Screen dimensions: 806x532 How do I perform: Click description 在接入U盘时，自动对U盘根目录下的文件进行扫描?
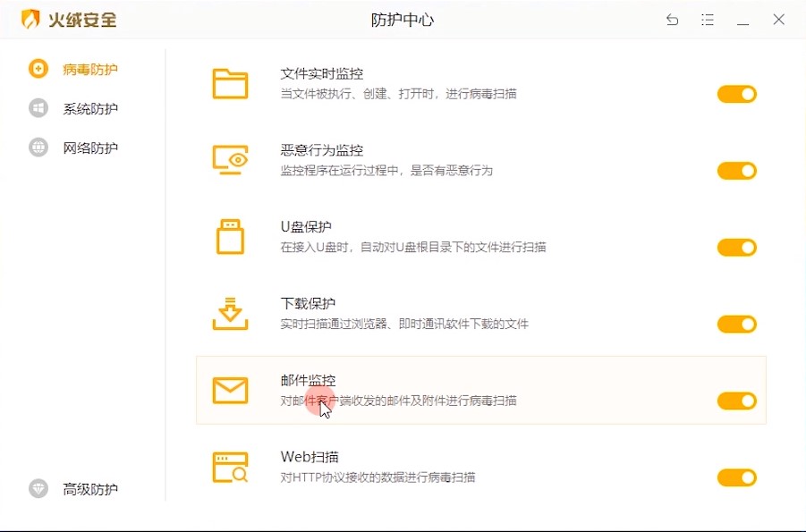pyautogui.click(x=413, y=247)
